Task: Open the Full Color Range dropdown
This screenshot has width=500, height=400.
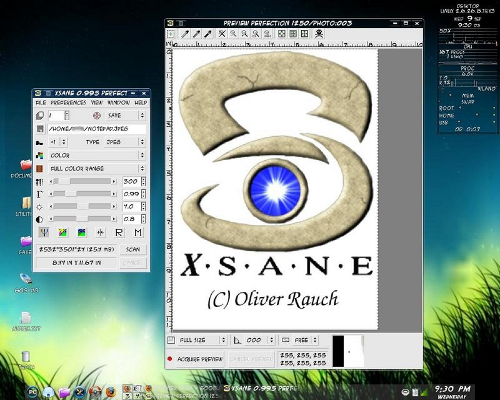Action: point(97,169)
